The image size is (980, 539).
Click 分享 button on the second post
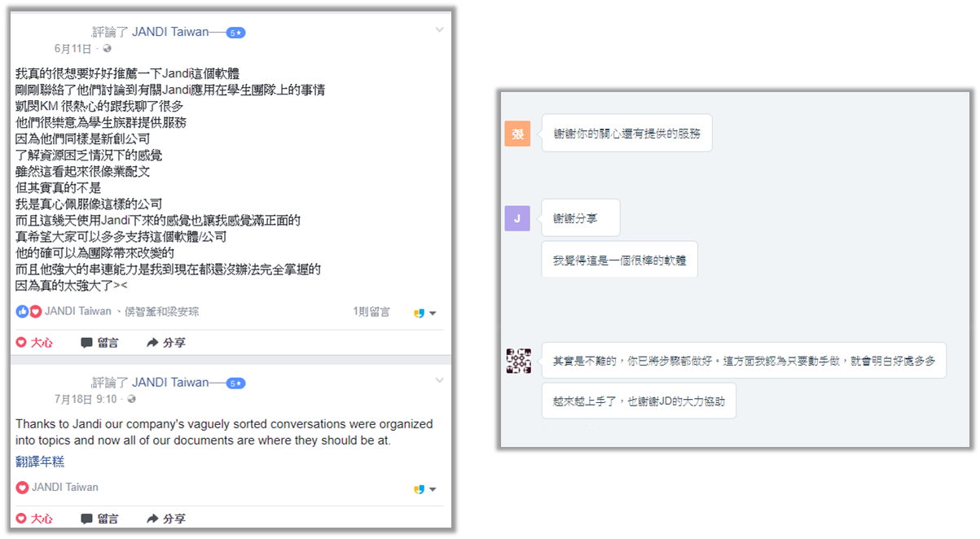click(x=165, y=519)
